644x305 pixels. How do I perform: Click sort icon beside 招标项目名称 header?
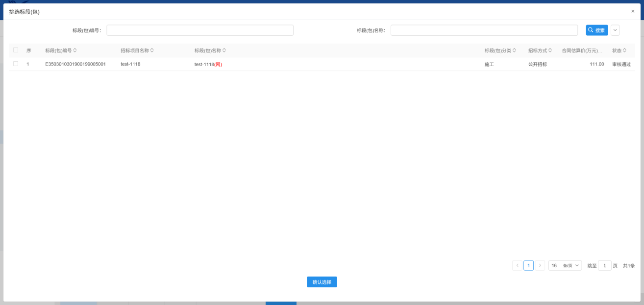point(152,50)
